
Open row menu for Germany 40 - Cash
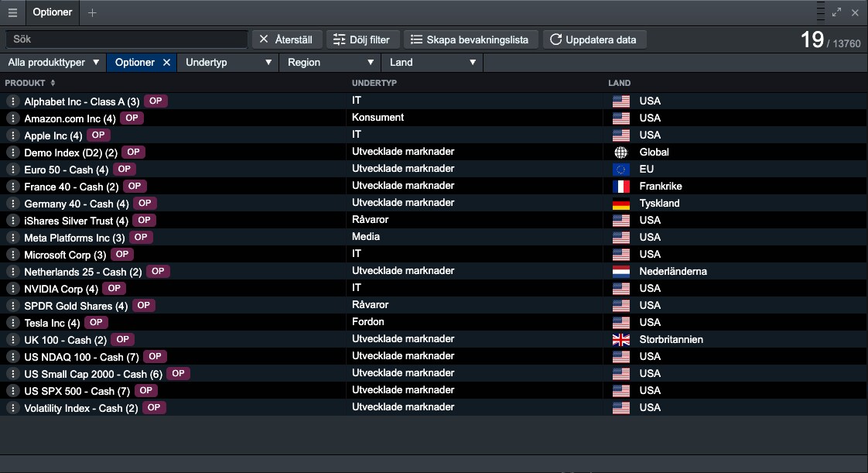pyautogui.click(x=12, y=204)
